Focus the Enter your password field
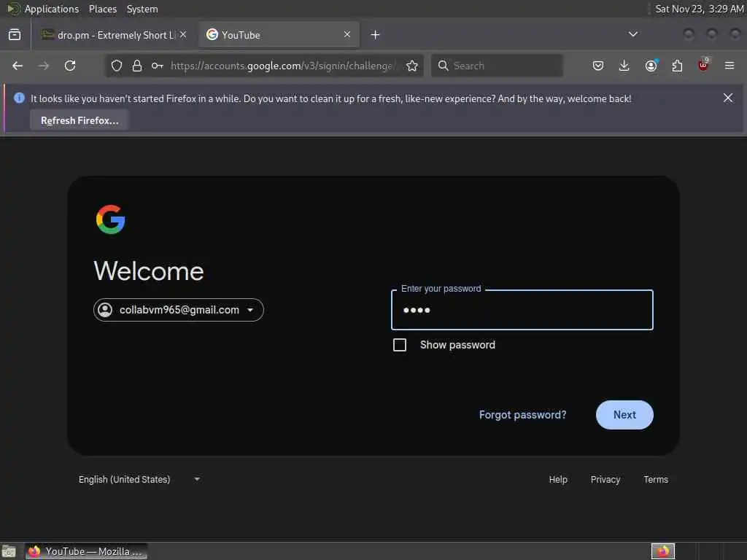747x560 pixels. 522,310
